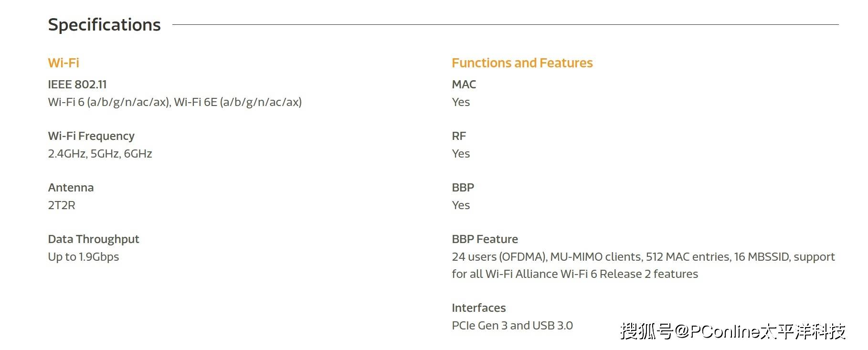Click the BBP Feature label
Screen dimensions: 868x350
485,239
